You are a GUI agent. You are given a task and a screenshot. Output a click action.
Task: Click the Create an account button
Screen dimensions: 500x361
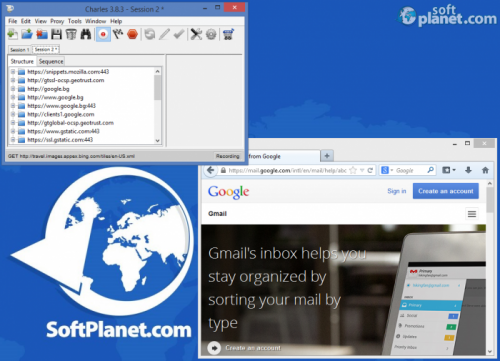pos(446,191)
